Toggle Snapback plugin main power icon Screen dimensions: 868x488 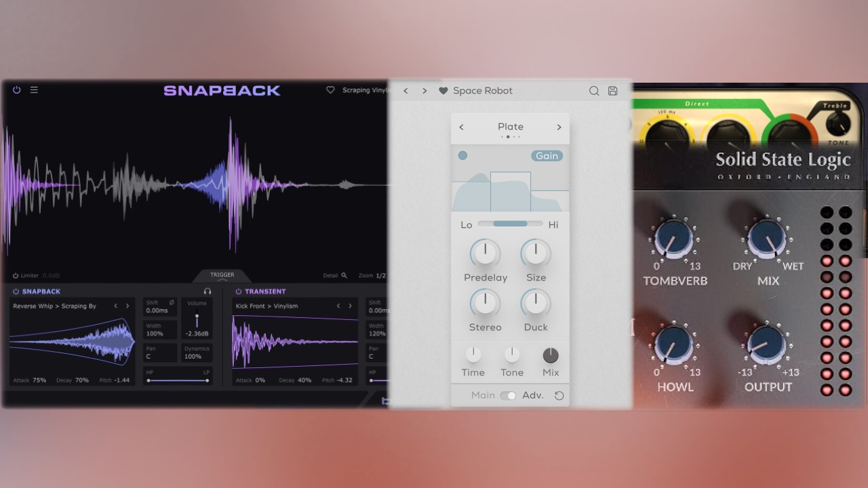coord(16,89)
